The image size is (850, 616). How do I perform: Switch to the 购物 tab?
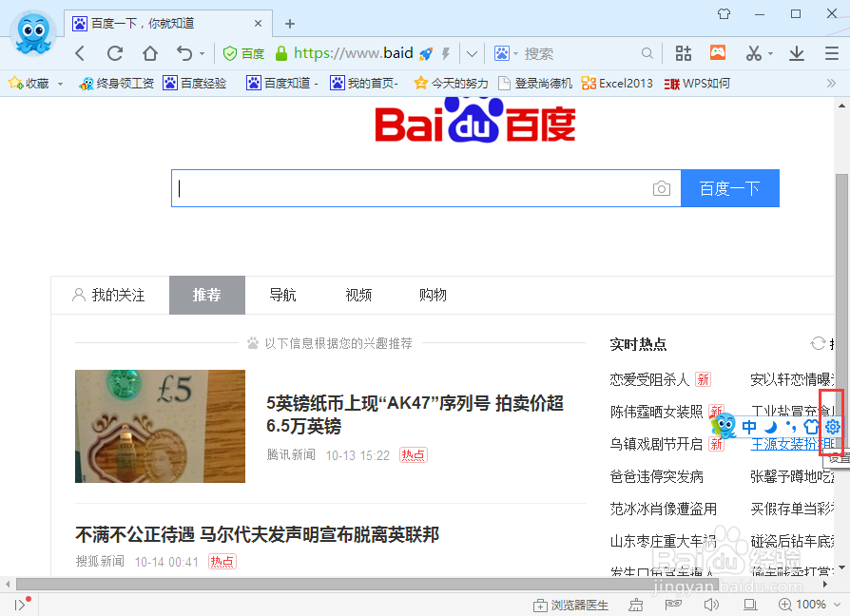tap(433, 296)
